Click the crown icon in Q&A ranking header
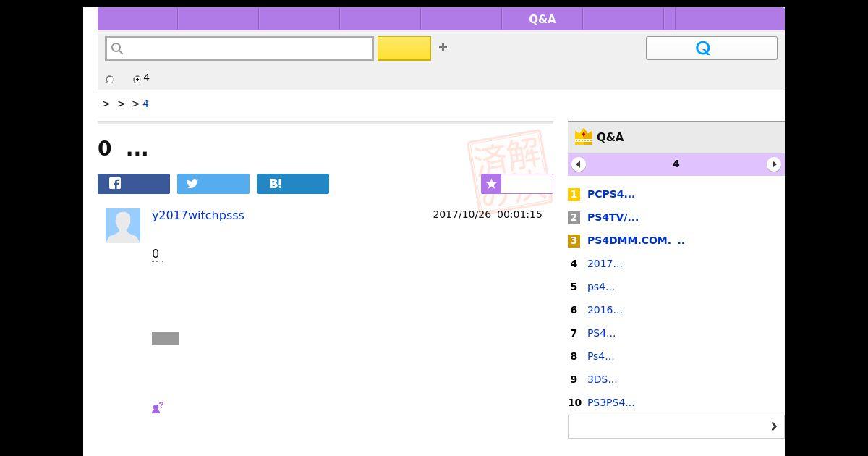 pyautogui.click(x=583, y=136)
